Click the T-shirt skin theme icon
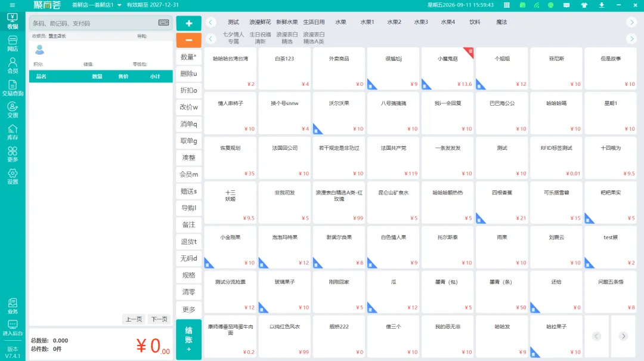The height and width of the screenshot is (361, 644). tap(584, 5)
